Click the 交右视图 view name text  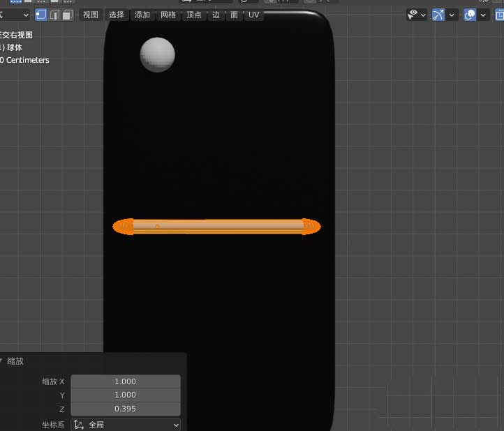pos(16,35)
